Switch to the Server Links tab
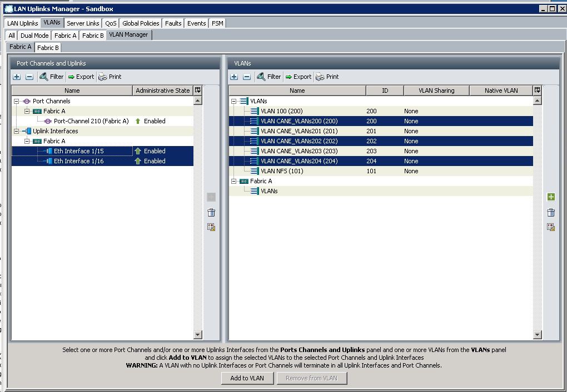567x392 pixels. pyautogui.click(x=82, y=23)
